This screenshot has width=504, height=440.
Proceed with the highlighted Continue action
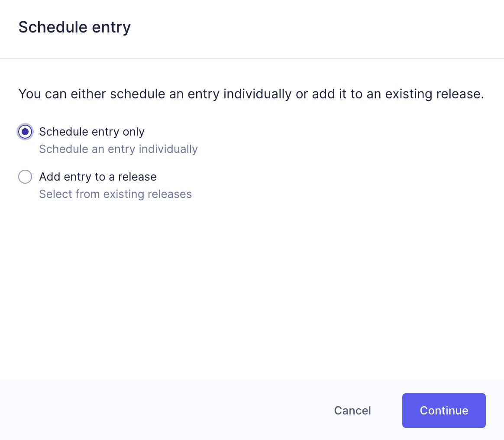[443, 410]
